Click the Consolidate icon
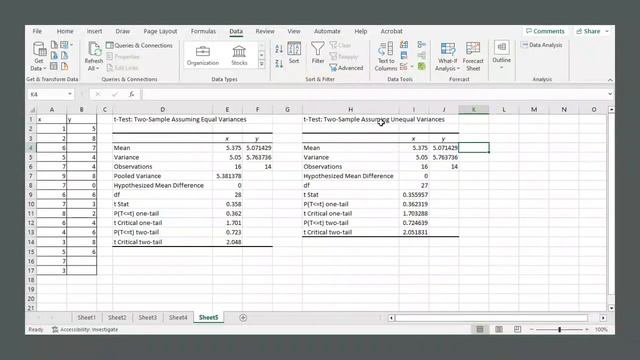Screen dimensions: 640x360 click(x=422, y=44)
